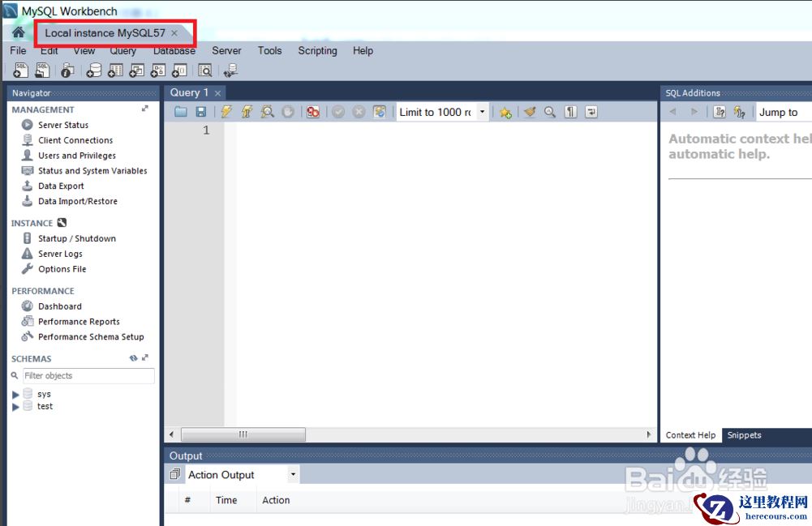The image size is (812, 526).
Task: Open the Database menu
Action: pos(174,51)
